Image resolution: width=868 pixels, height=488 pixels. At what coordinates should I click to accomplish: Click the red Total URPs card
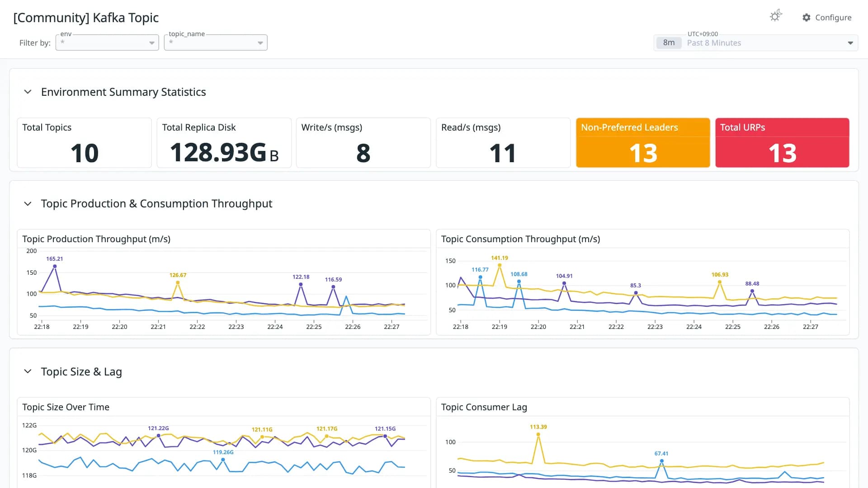coord(783,143)
